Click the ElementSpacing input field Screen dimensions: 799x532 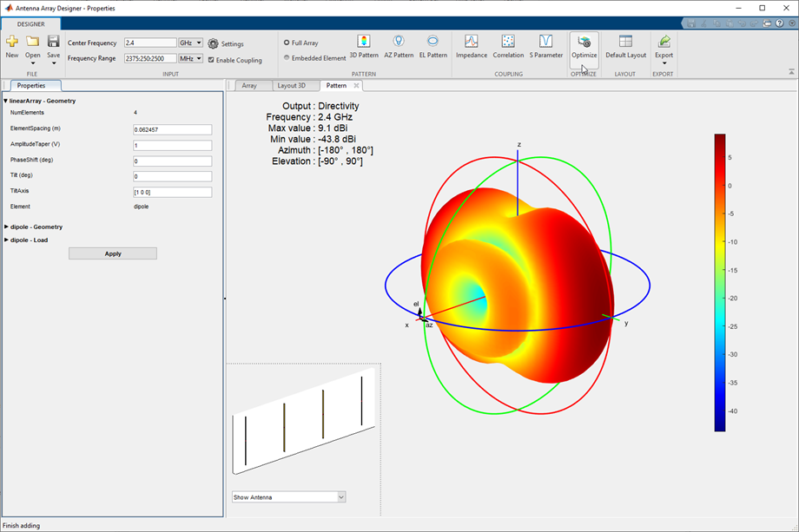click(172, 129)
